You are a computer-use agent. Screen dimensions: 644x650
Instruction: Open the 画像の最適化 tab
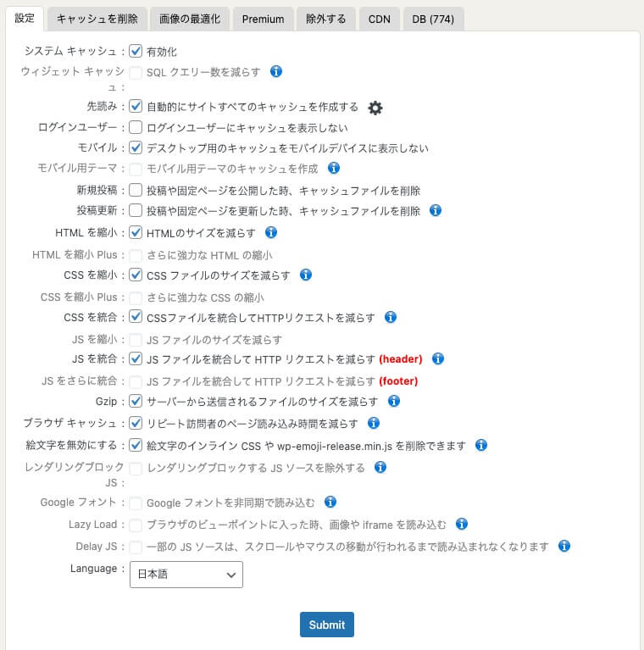[190, 19]
